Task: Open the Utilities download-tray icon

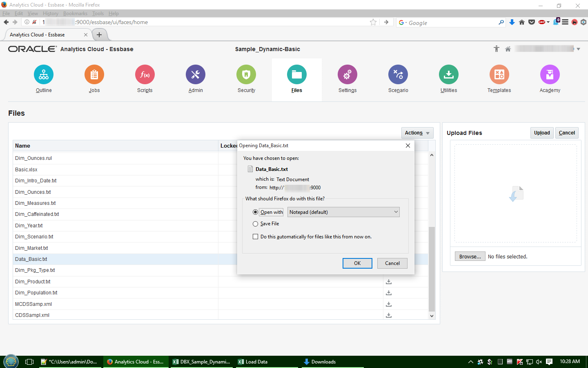Action: click(449, 74)
